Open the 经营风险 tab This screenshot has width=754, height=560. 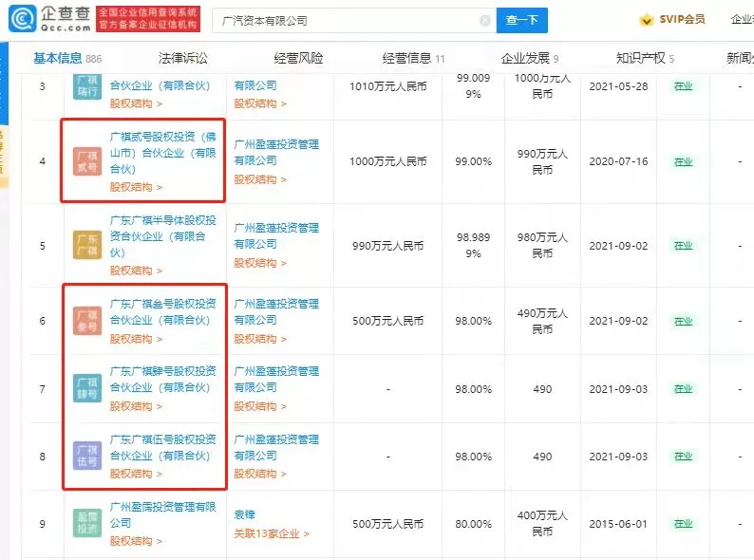[x=298, y=59]
